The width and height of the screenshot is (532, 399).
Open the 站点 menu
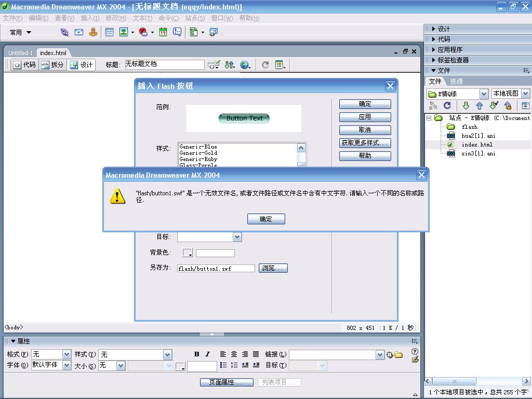pos(195,18)
